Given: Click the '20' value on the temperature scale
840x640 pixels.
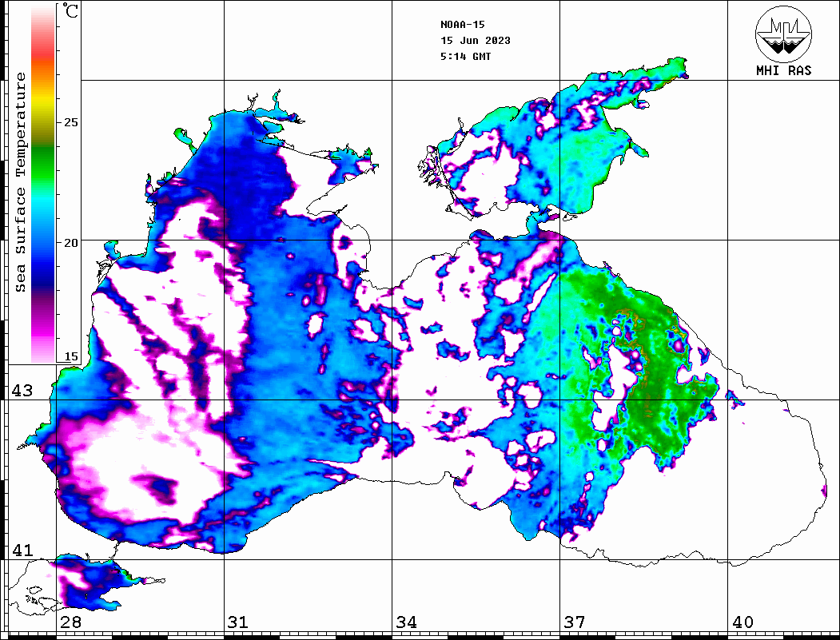Looking at the screenshot, I should 70,243.
